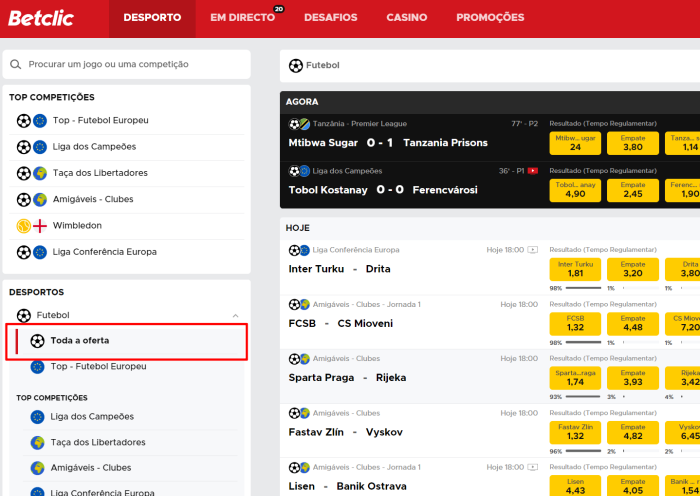Click the EU flag icon by submenu Liga dos Campeões
The width and height of the screenshot is (700, 496).
(x=38, y=417)
